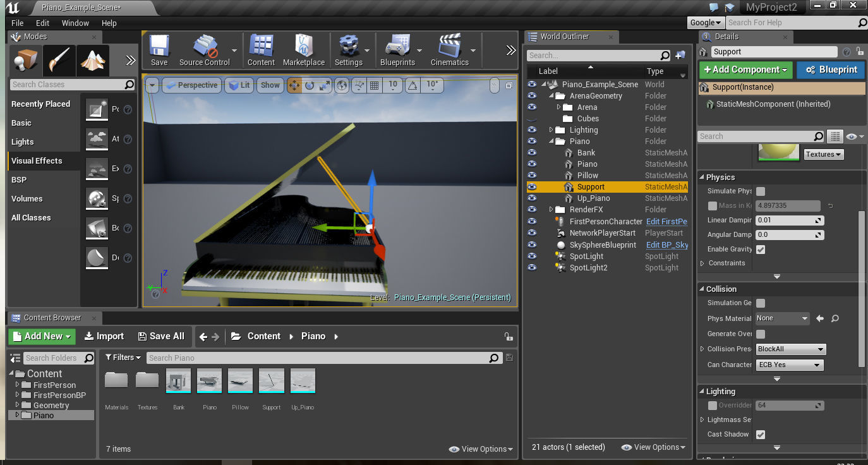Open the Cinematics toolbar button
This screenshot has height=465, width=868.
coord(450,50)
